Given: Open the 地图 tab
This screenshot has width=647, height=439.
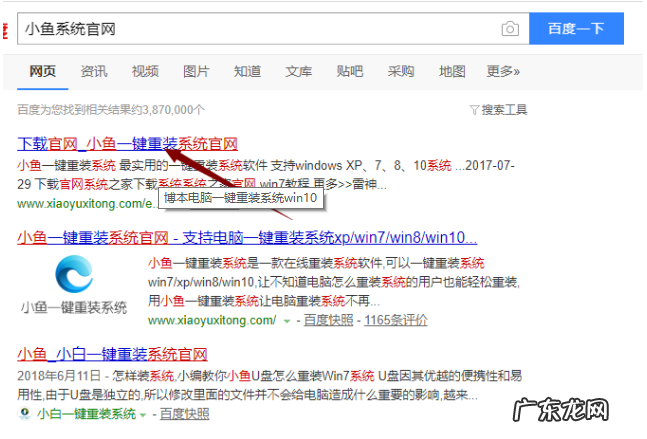Looking at the screenshot, I should (452, 71).
